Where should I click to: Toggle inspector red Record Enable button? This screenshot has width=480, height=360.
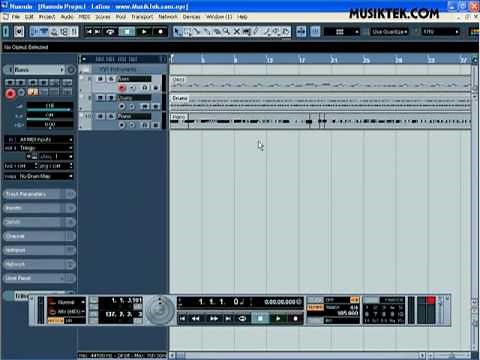10,94
